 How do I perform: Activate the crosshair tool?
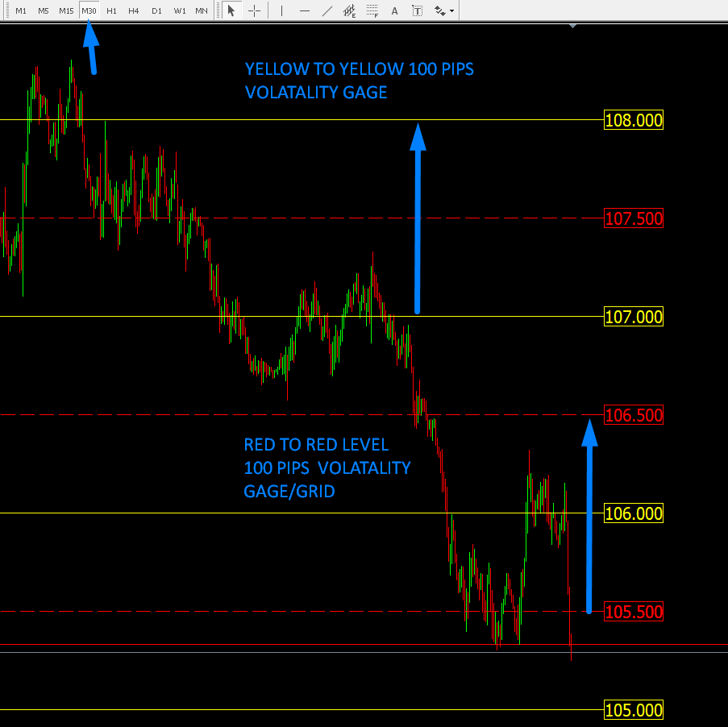[254, 10]
